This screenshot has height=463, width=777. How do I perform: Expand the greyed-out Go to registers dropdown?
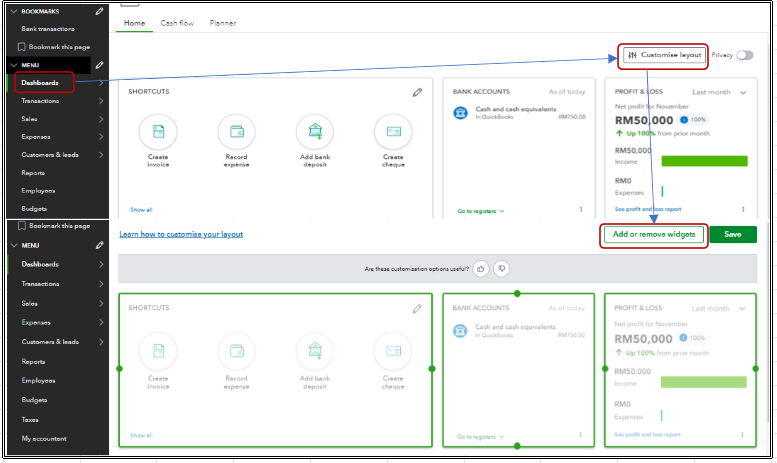480,437
